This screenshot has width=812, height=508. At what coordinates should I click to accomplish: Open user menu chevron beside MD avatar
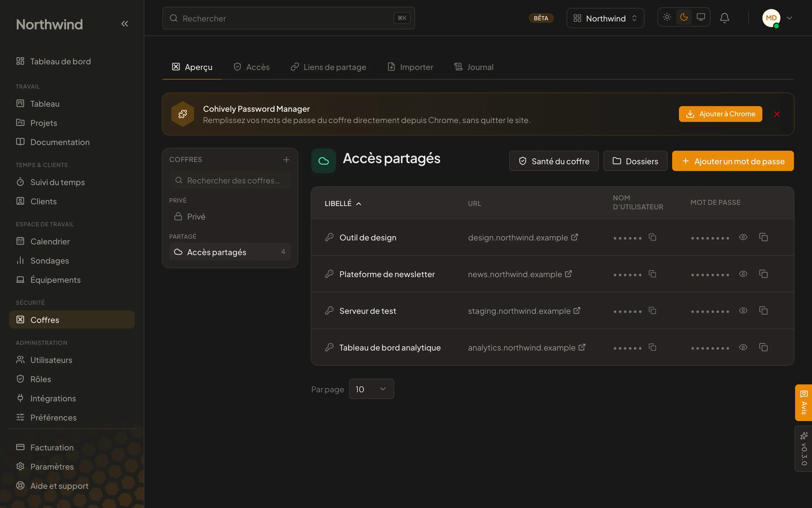789,18
